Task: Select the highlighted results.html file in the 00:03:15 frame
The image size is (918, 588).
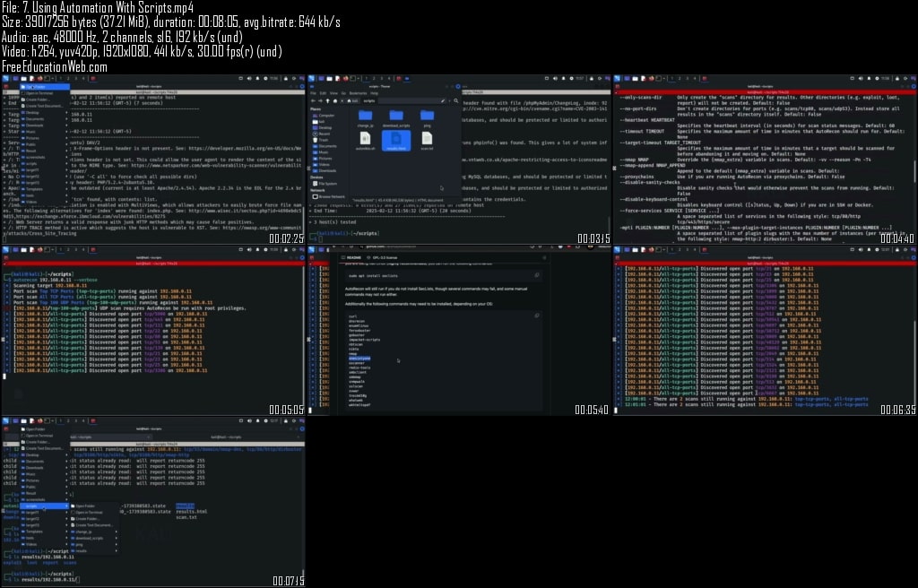Action: (x=396, y=141)
